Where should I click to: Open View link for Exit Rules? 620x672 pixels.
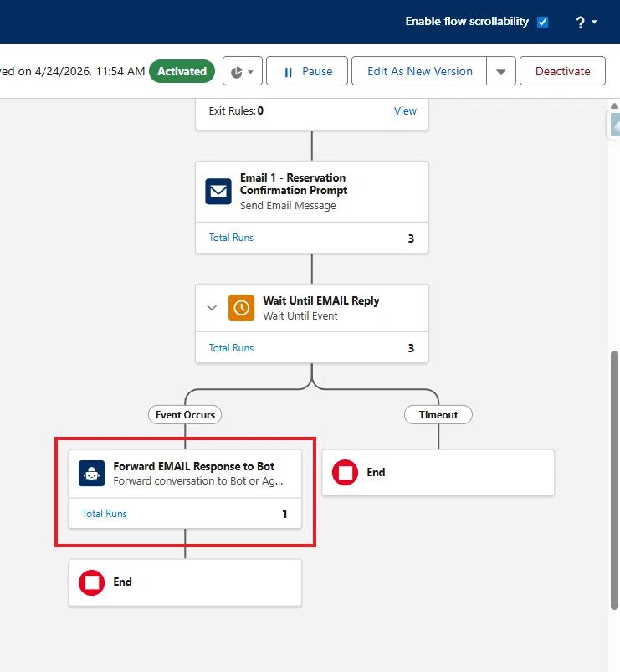click(x=405, y=111)
